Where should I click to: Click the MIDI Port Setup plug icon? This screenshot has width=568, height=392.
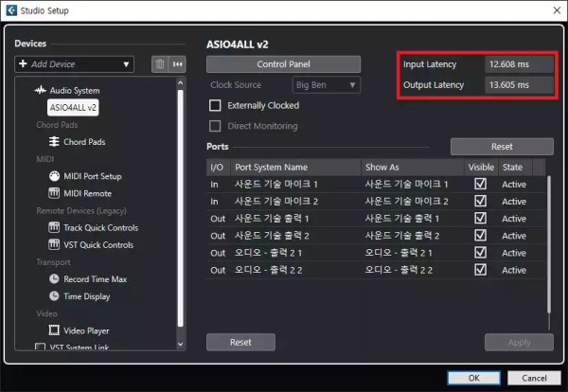pyautogui.click(x=54, y=176)
